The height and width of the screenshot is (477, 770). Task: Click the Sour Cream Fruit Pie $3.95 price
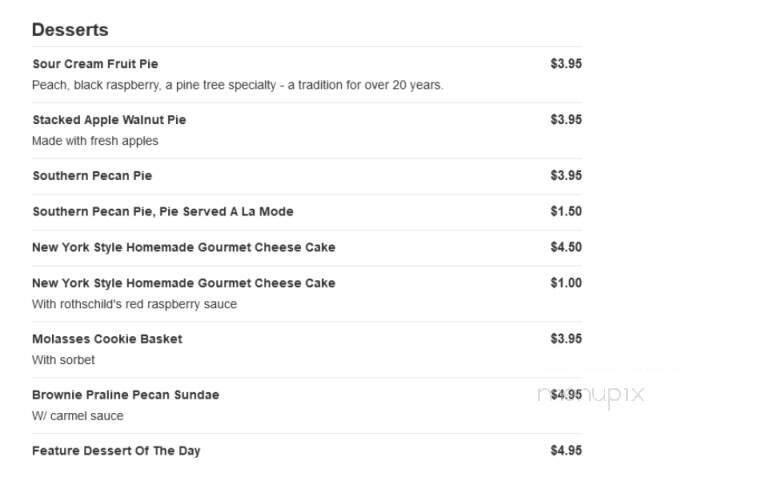tap(566, 64)
